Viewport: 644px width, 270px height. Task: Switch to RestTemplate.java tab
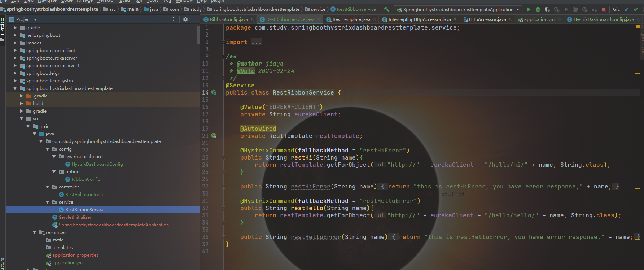tap(351, 19)
